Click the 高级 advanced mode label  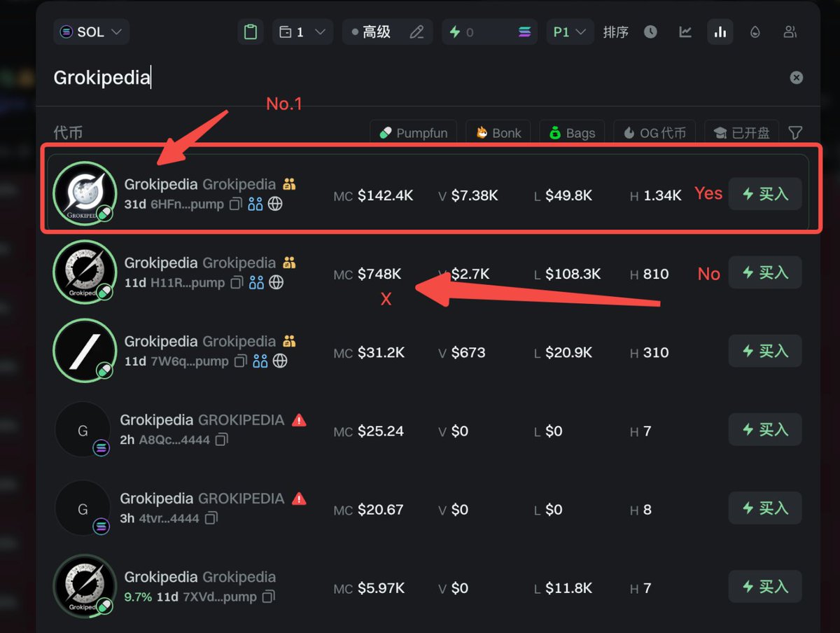point(377,32)
